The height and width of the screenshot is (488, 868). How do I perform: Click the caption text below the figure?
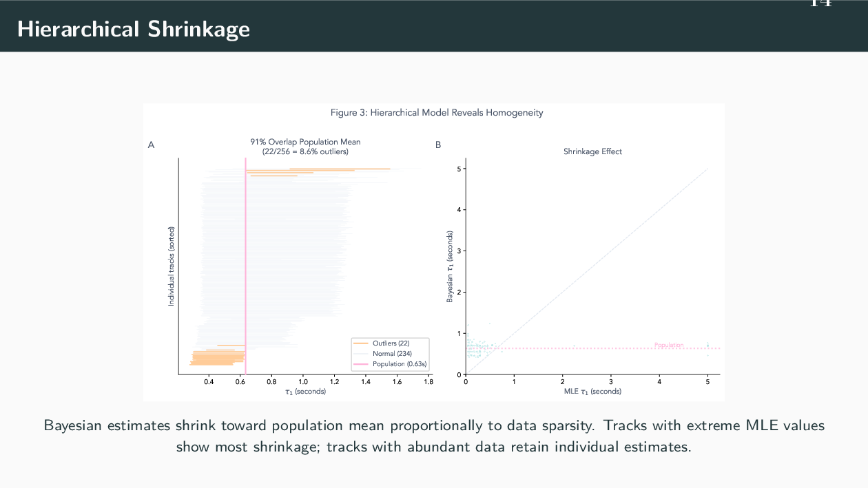pos(434,436)
